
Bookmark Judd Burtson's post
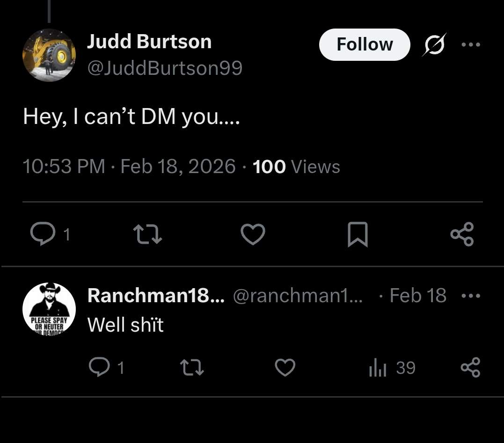click(358, 234)
